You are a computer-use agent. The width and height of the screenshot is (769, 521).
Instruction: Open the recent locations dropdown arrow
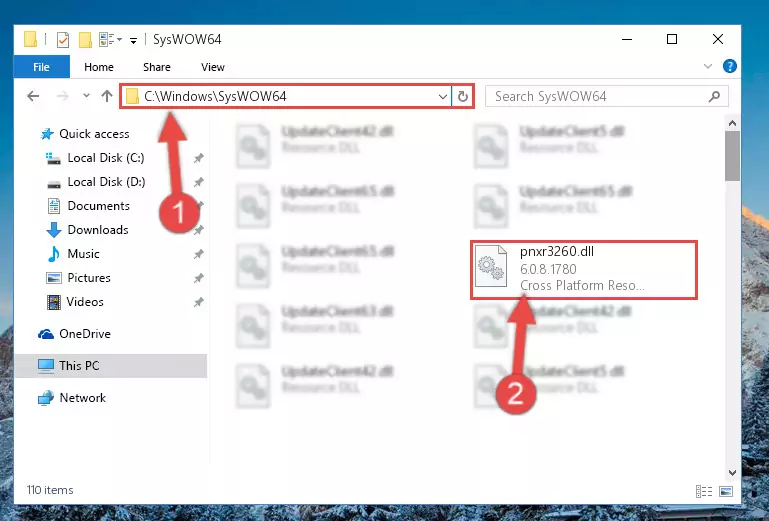click(86, 96)
